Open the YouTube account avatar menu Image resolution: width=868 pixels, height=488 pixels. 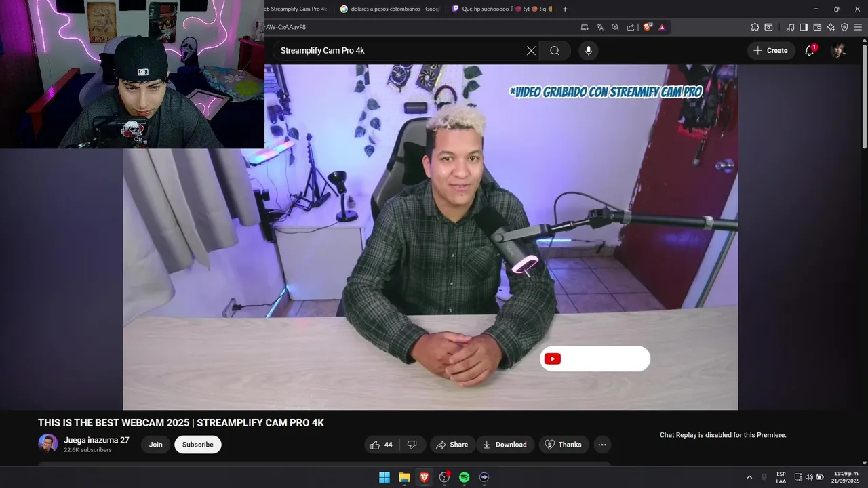click(x=839, y=51)
